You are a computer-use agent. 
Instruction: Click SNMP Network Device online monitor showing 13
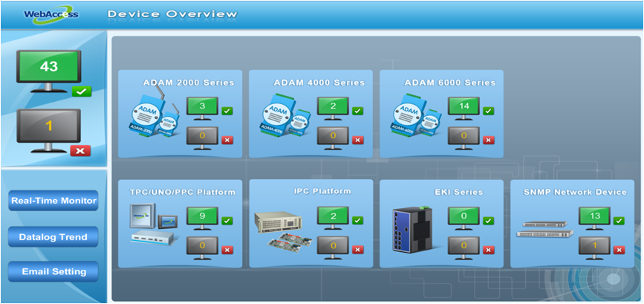tap(595, 219)
